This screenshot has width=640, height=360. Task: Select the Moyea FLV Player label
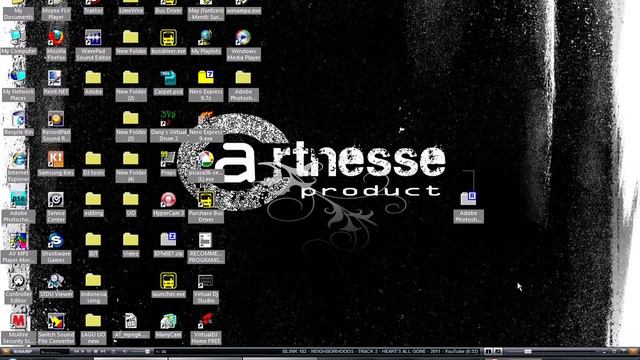pos(56,14)
